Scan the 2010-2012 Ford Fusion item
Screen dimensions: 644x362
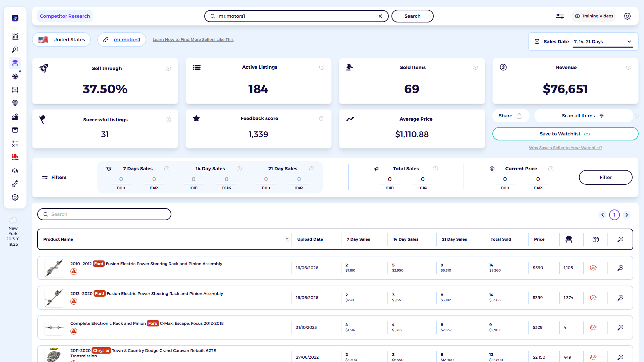tap(620, 268)
